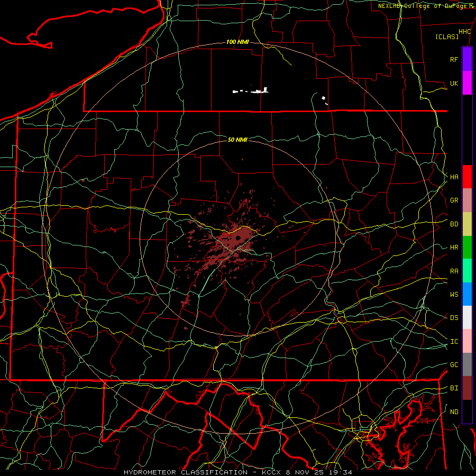The width and height of the screenshot is (476, 476).
Task: Click the RF legend label
Action: (454, 59)
